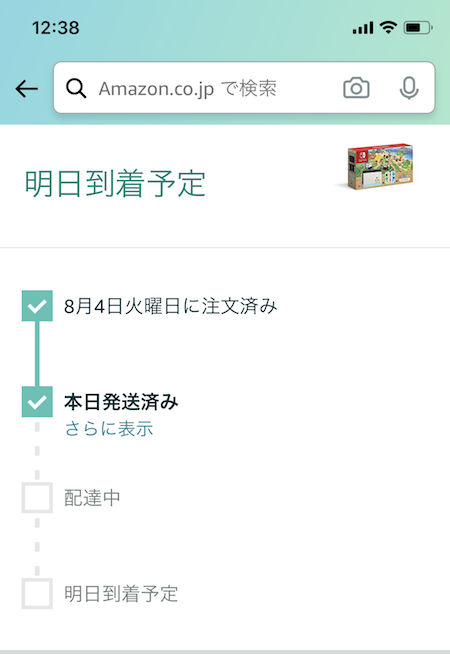Tap the 8月4日 注文済み checked box
The height and width of the screenshot is (654, 450).
[x=37, y=306]
